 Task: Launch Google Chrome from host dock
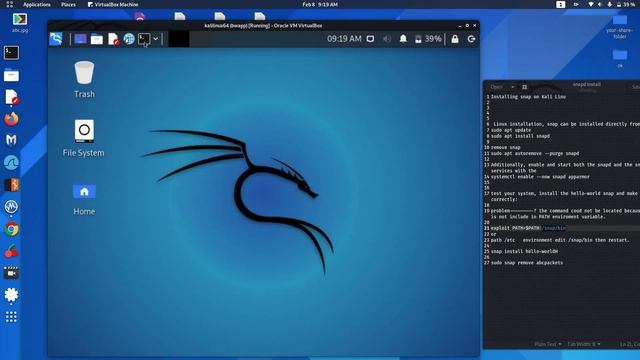pos(11,229)
